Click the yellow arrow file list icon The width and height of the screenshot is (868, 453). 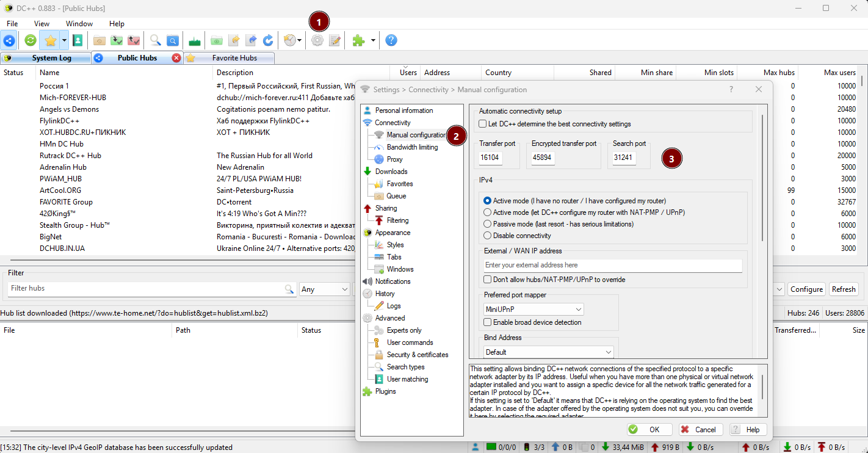click(234, 40)
